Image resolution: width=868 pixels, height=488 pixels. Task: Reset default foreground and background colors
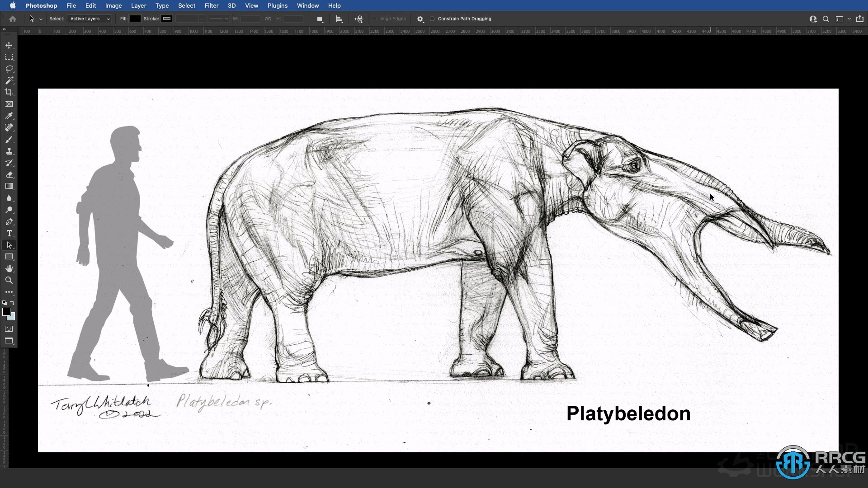pyautogui.click(x=5, y=303)
